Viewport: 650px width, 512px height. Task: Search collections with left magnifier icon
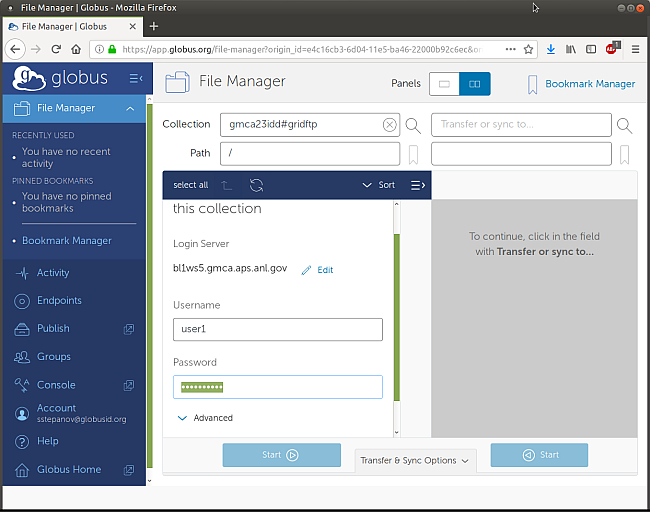click(413, 126)
